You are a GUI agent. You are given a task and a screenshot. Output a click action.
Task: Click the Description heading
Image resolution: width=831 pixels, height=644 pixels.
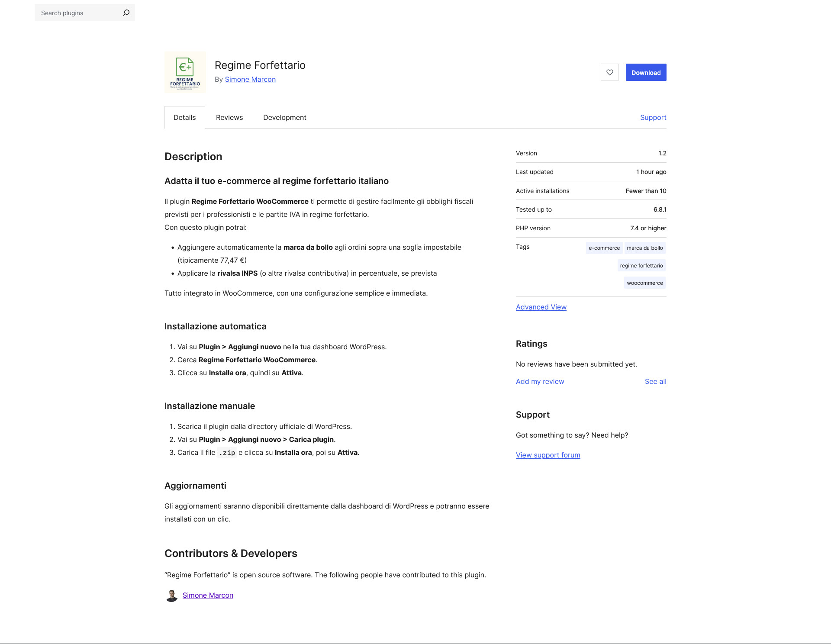(x=193, y=157)
